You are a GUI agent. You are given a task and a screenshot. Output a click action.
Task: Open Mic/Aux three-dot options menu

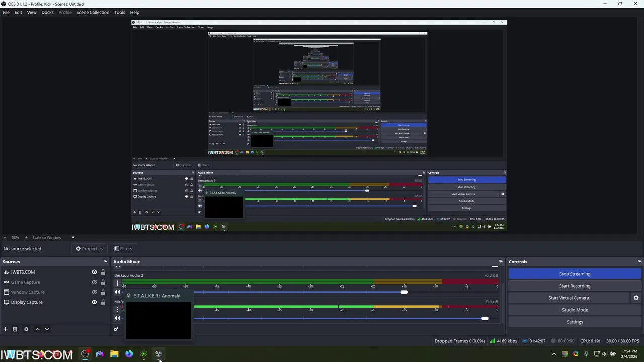[x=117, y=309]
